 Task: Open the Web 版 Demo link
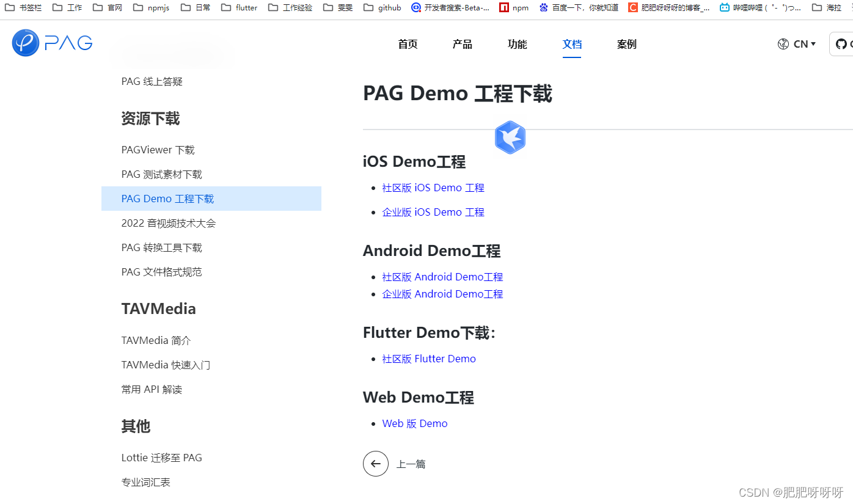point(415,423)
